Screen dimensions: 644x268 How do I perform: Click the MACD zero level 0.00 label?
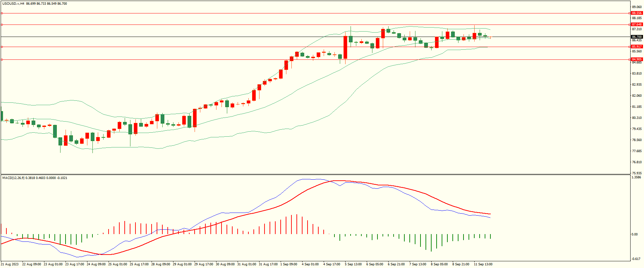click(x=634, y=234)
